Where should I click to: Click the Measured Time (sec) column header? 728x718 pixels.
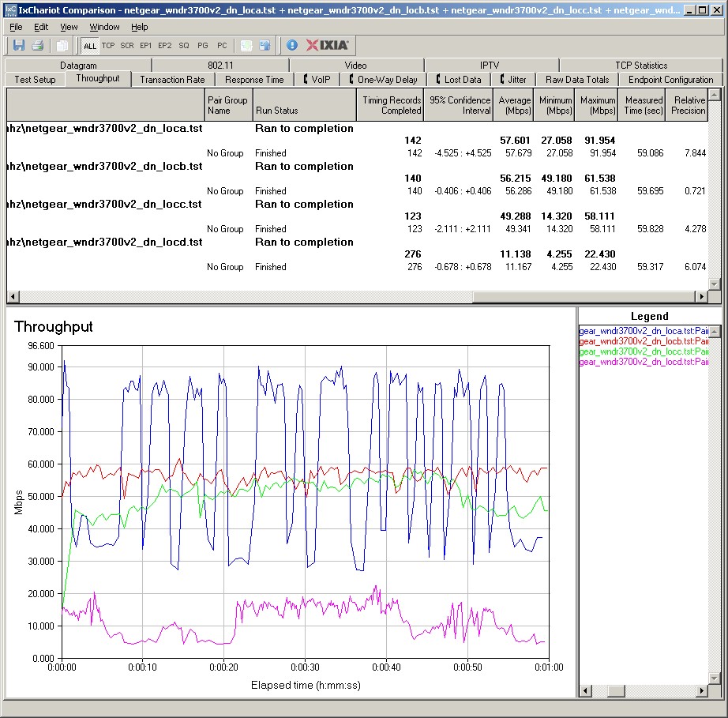point(642,105)
